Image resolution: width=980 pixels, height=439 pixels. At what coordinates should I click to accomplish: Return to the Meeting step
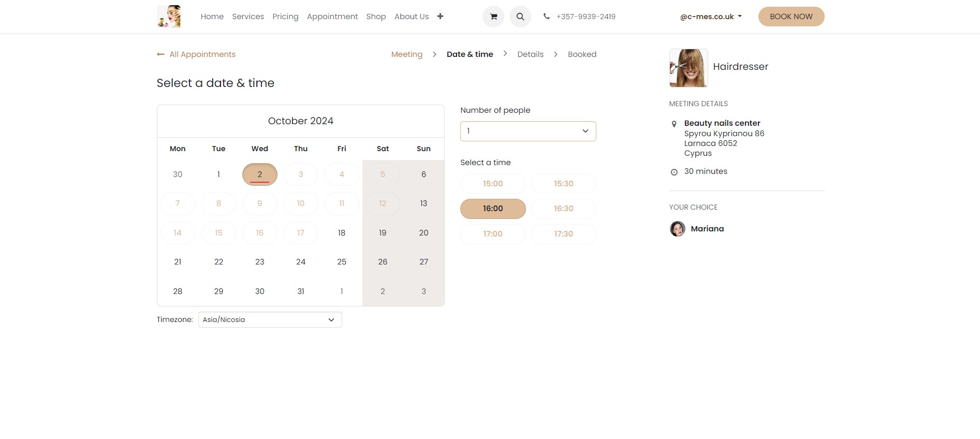point(406,54)
